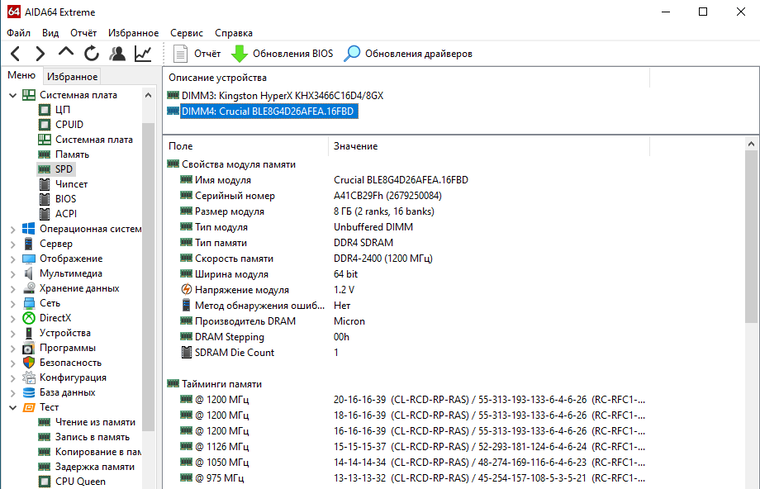The image size is (760, 489).
Task: Click the Тайминги памяти group header
Action: coord(222,384)
